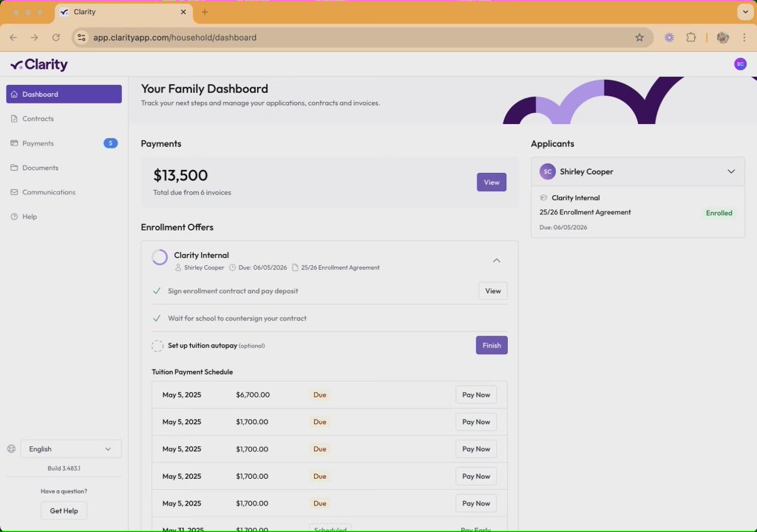Viewport: 757px width, 532px height.
Task: Open Contracts in the sidebar
Action: [64, 119]
